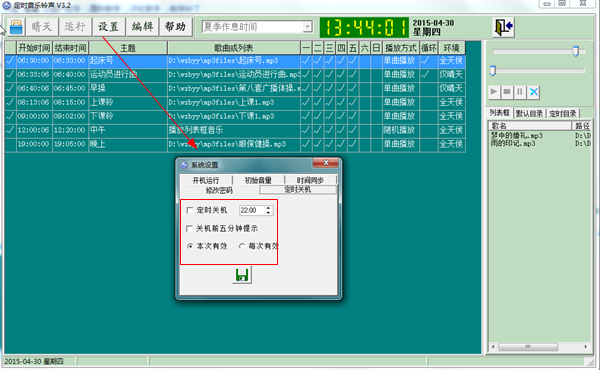Viewport: 600px width, 370px height.
Task: Click the 歌曲或列表 column header
Action: [234, 48]
